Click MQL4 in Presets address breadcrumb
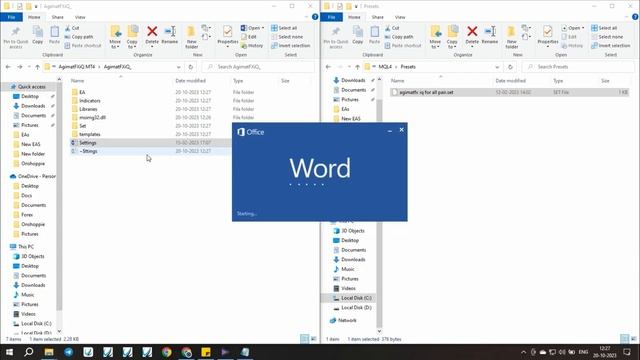The width and height of the screenshot is (640, 360). [x=385, y=67]
